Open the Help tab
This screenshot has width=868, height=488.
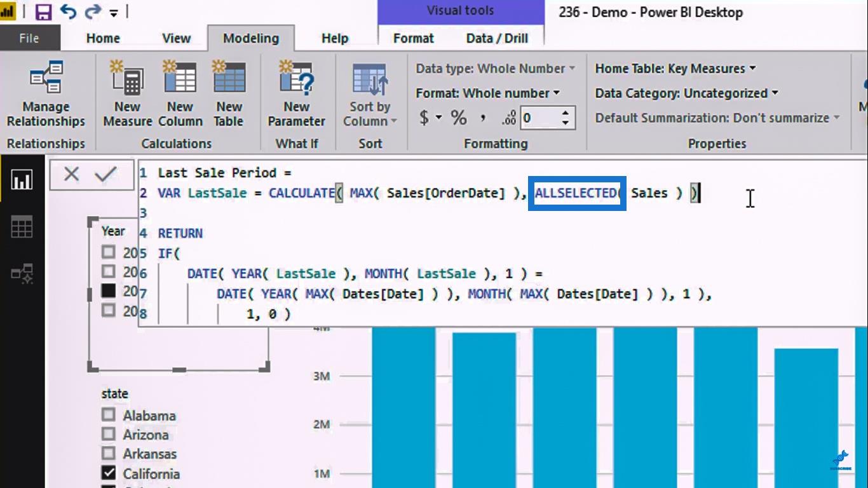335,38
